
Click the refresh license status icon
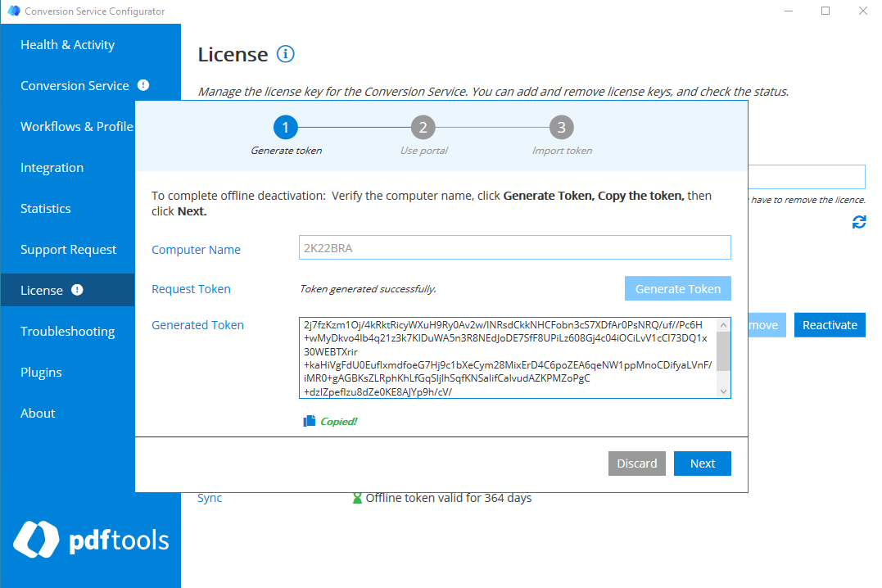pyautogui.click(x=858, y=222)
